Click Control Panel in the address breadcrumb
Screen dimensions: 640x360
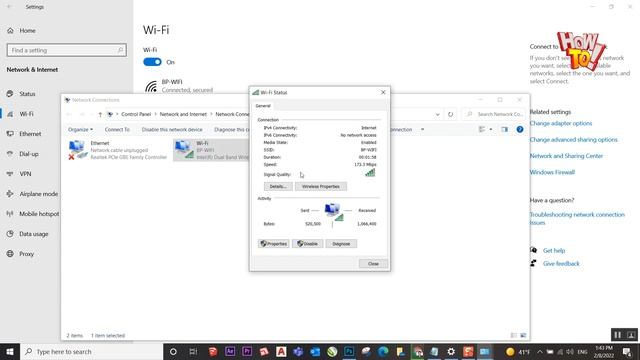(x=136, y=114)
